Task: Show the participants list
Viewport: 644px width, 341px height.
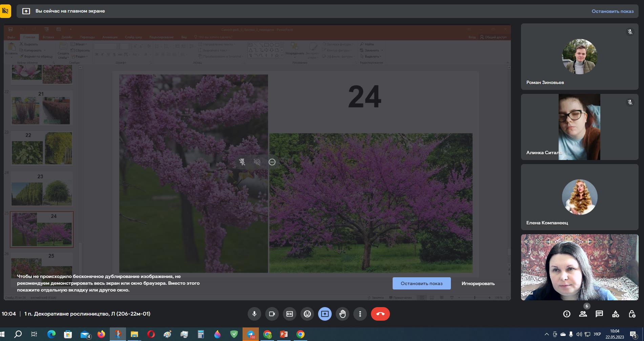Action: [x=583, y=314]
